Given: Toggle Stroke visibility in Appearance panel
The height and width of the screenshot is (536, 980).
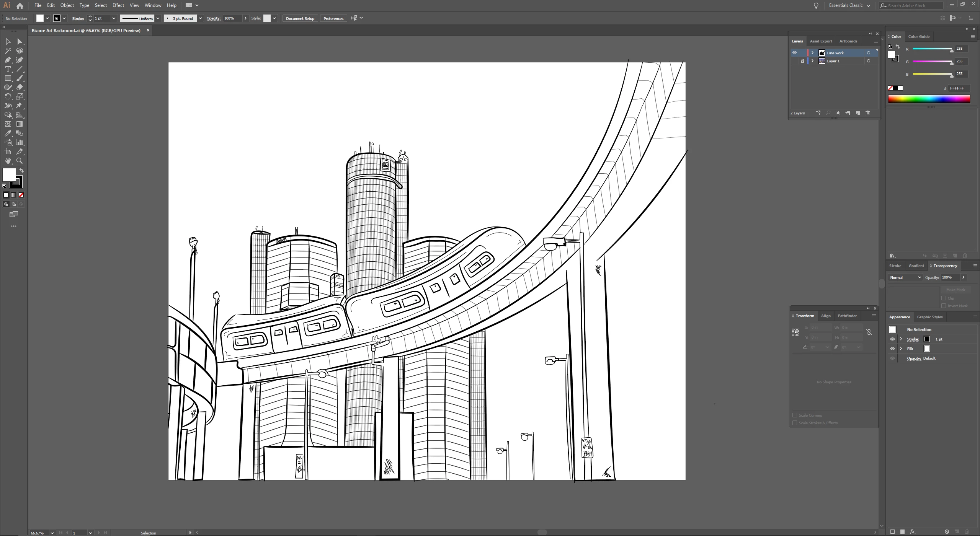Looking at the screenshot, I should click(892, 339).
